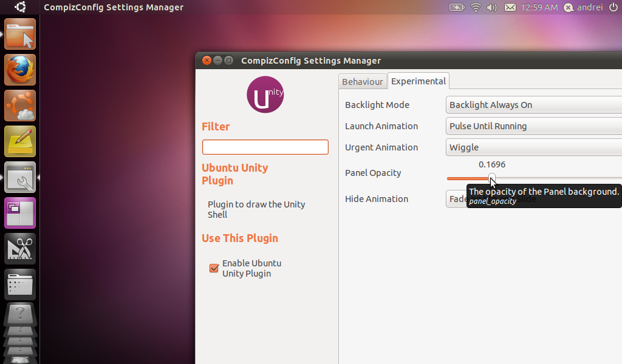This screenshot has height=364, width=622.
Task: Open the Launch Animation dropdown
Action: [x=533, y=126]
